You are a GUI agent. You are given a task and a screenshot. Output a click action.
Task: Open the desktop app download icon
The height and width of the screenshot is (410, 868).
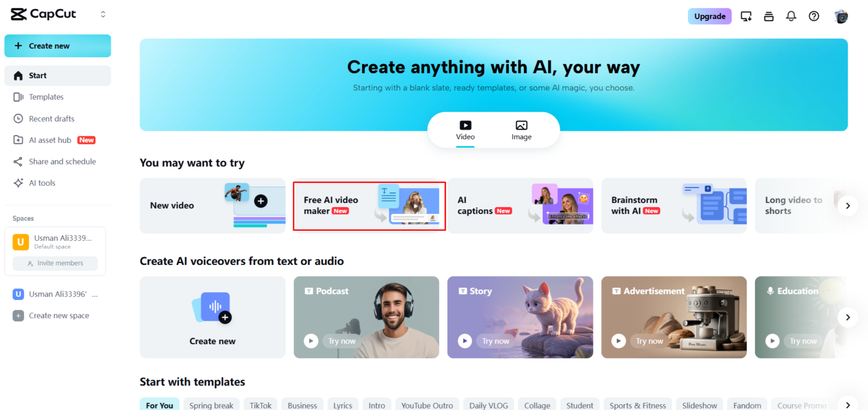(x=746, y=16)
